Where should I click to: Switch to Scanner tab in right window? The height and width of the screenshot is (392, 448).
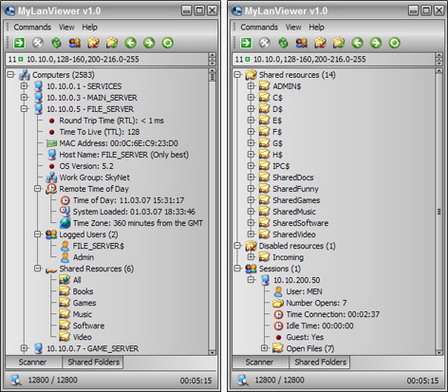260,362
